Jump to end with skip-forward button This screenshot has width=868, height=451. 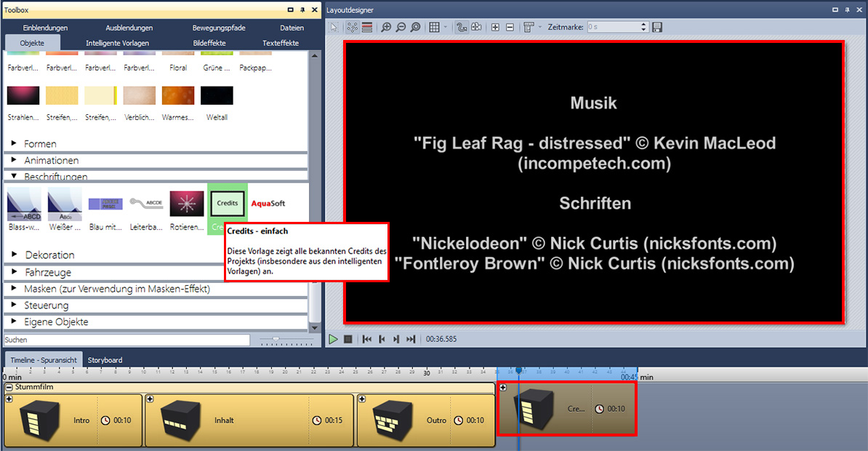coord(411,339)
